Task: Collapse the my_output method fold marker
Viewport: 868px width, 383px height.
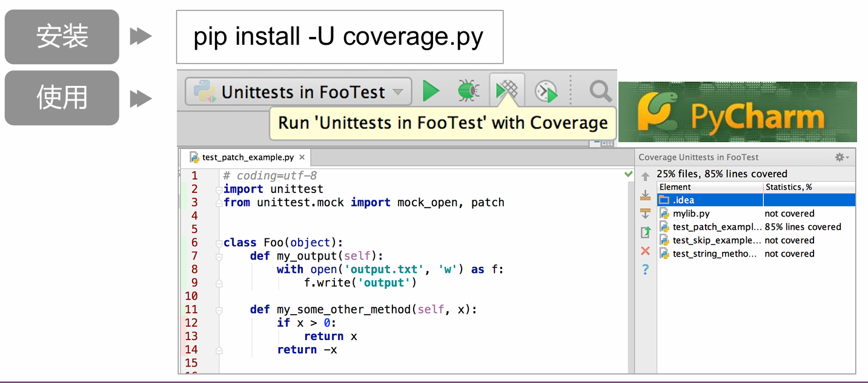Action: [219, 256]
